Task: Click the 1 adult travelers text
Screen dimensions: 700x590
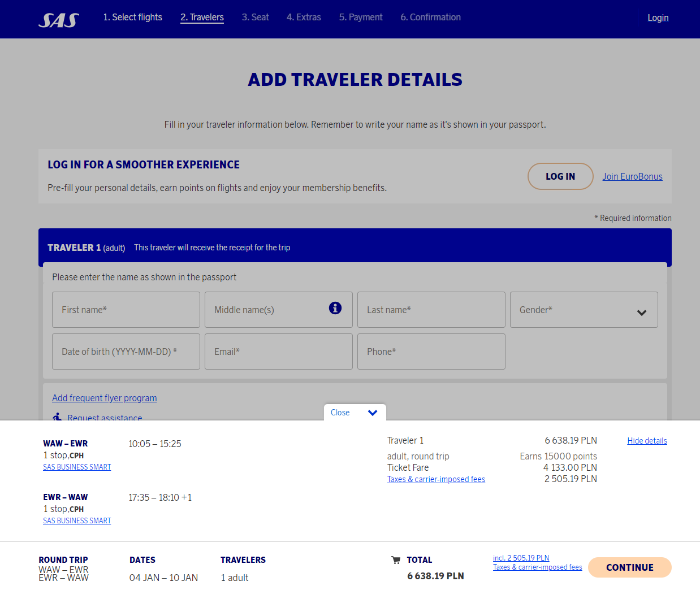Action: [x=235, y=578]
